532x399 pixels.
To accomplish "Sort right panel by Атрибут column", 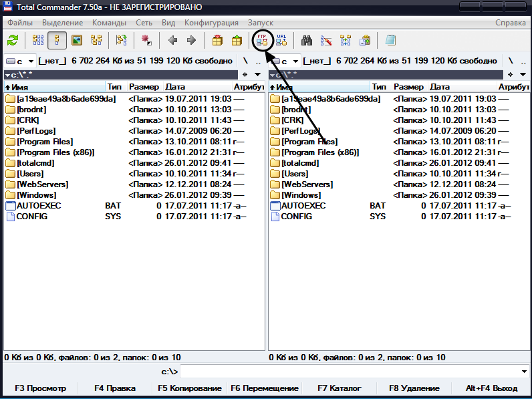I will (513, 87).
